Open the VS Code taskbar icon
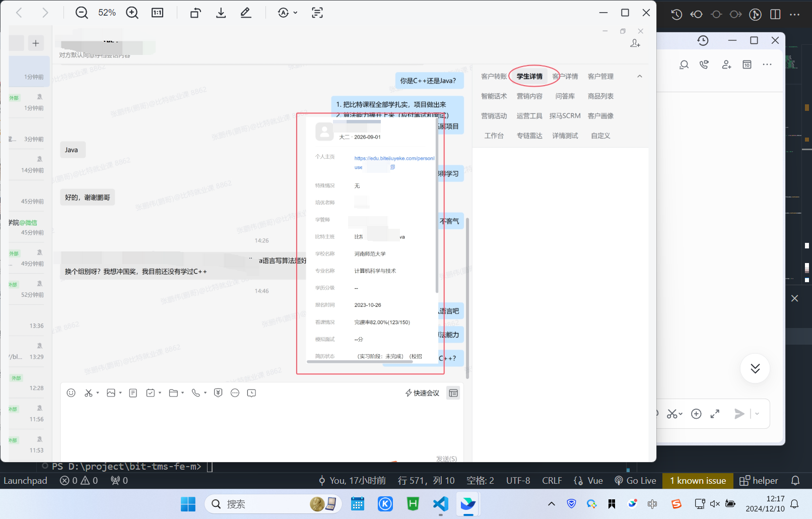The width and height of the screenshot is (812, 519). (x=440, y=504)
